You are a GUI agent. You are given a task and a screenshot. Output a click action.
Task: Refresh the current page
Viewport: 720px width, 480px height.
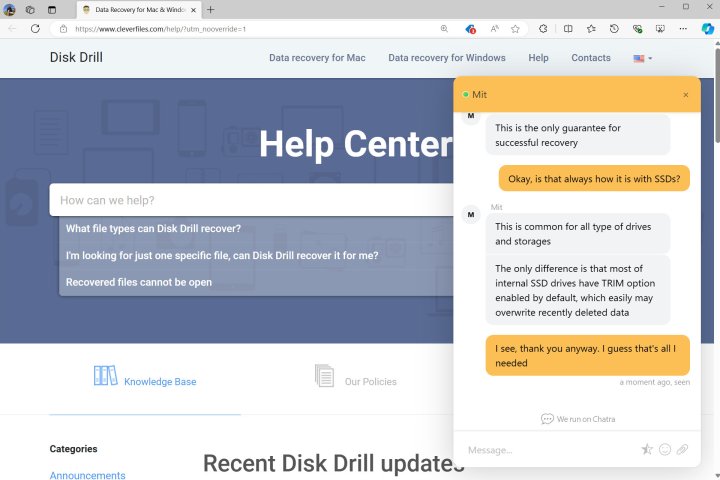(x=36, y=29)
